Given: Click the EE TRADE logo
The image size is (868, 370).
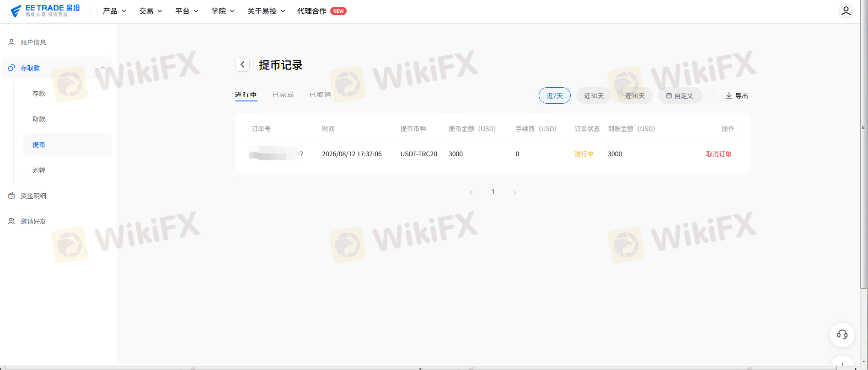Looking at the screenshot, I should point(45,11).
